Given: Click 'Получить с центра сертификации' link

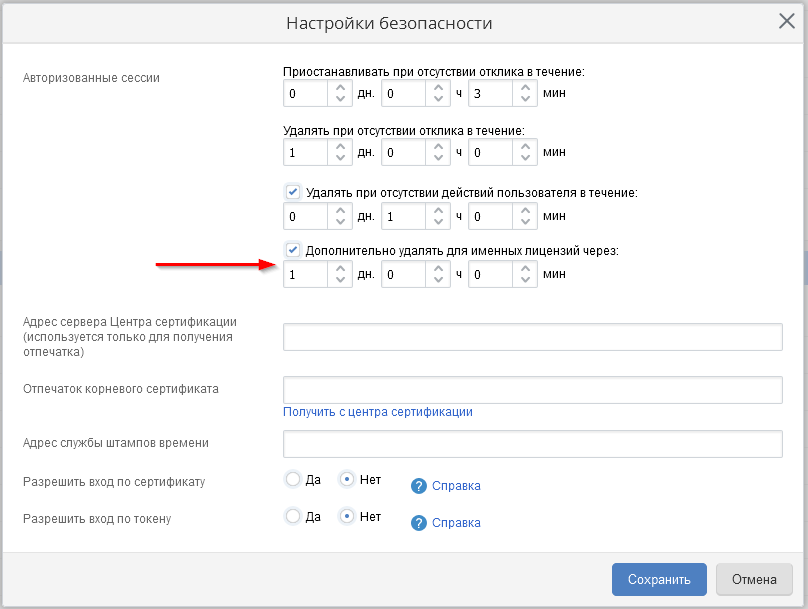Looking at the screenshot, I should click(x=378, y=412).
